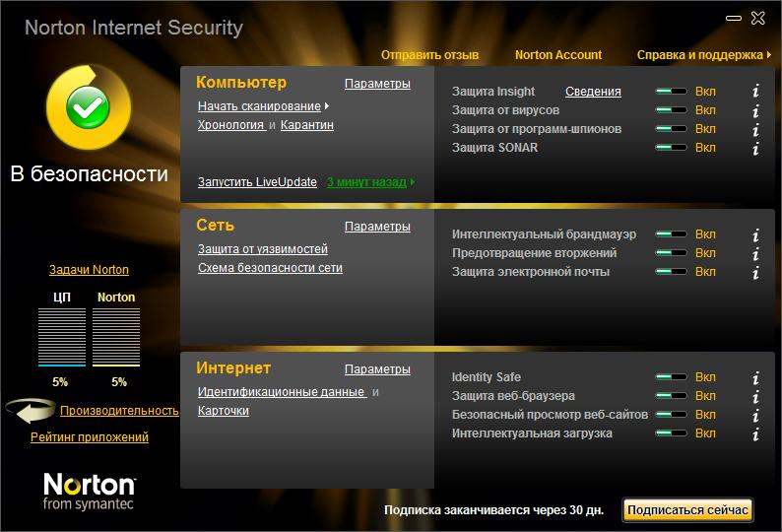Show info for Защита от программ-шпионов

coord(756,129)
